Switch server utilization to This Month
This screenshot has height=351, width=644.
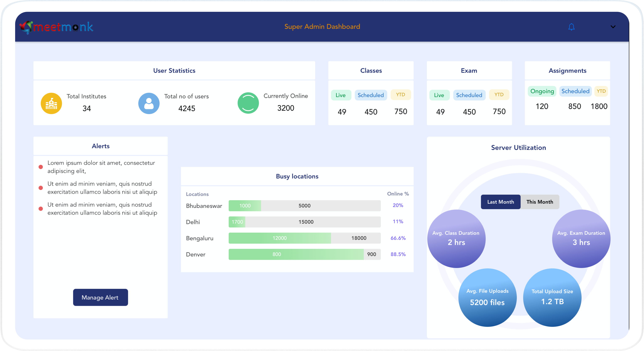point(540,202)
